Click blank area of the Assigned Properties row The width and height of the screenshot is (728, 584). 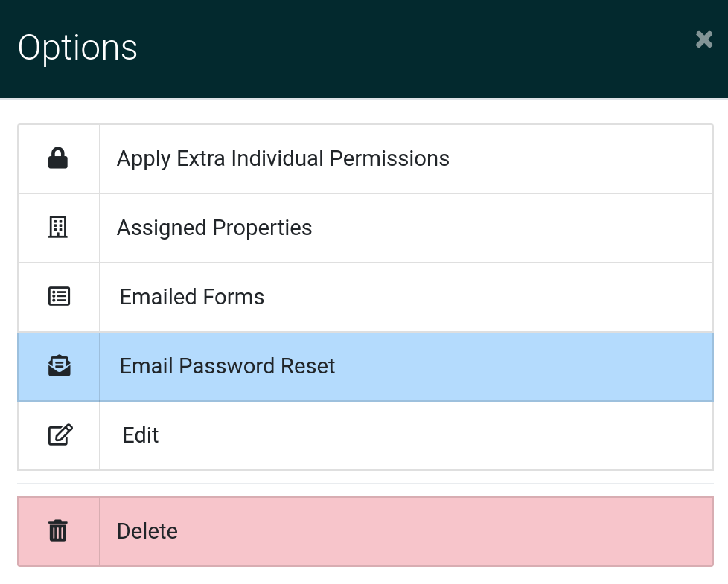[x=512, y=228]
